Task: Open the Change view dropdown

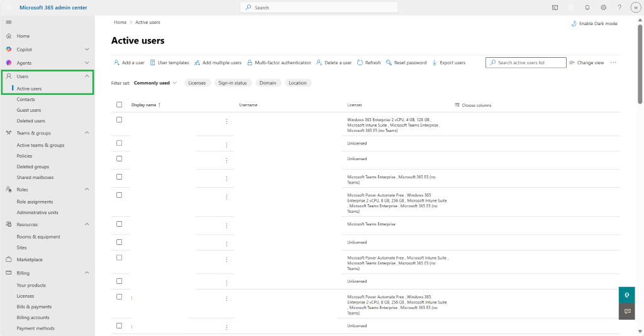Action: click(x=587, y=62)
